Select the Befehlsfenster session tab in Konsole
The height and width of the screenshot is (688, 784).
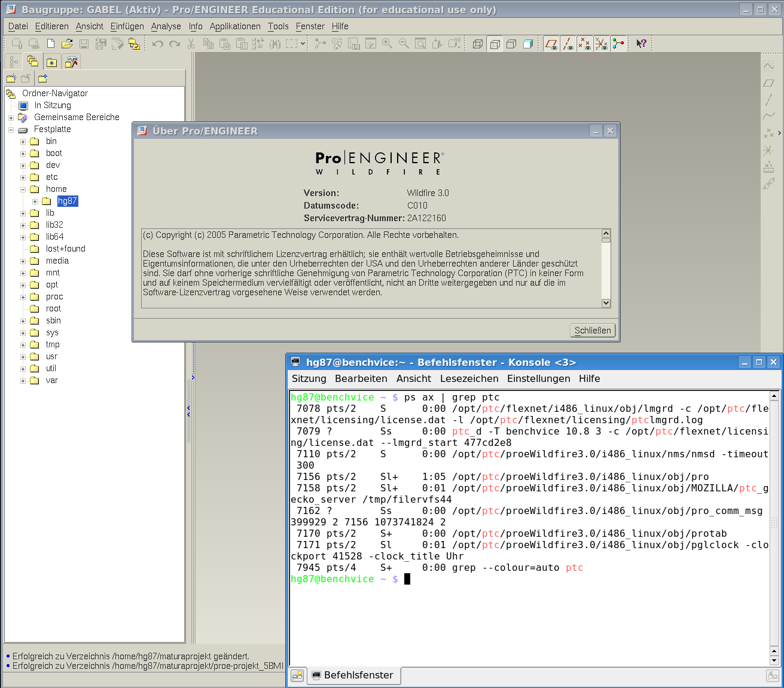click(x=353, y=675)
